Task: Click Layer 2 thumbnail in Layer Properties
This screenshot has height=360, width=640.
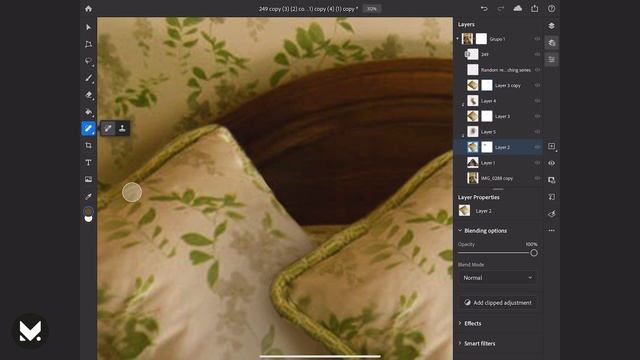Action: click(464, 211)
